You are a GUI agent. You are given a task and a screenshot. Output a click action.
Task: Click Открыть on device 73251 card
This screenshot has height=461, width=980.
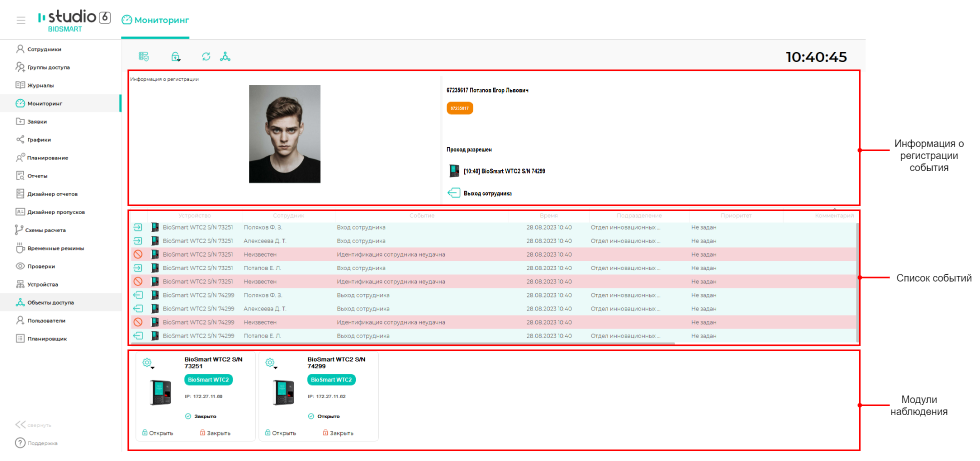(x=157, y=433)
